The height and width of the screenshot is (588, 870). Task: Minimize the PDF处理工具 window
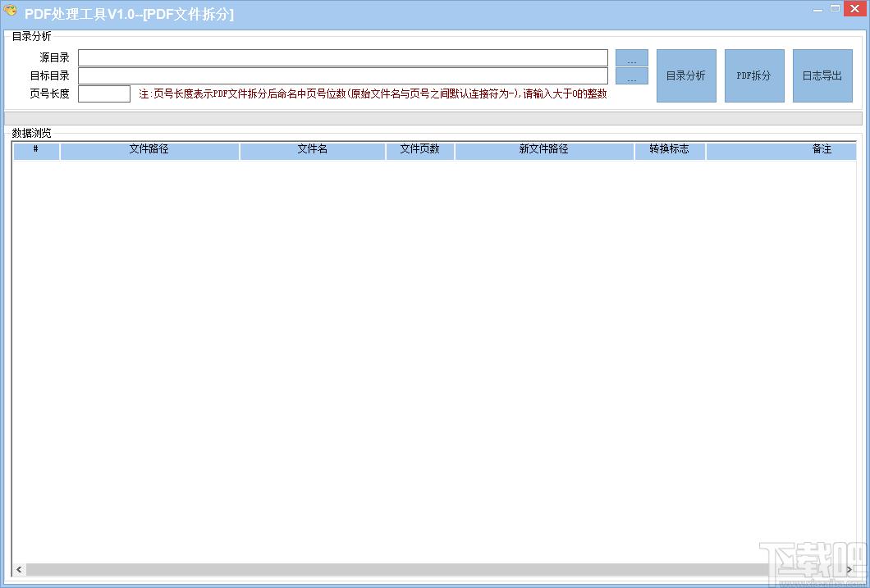tap(817, 9)
